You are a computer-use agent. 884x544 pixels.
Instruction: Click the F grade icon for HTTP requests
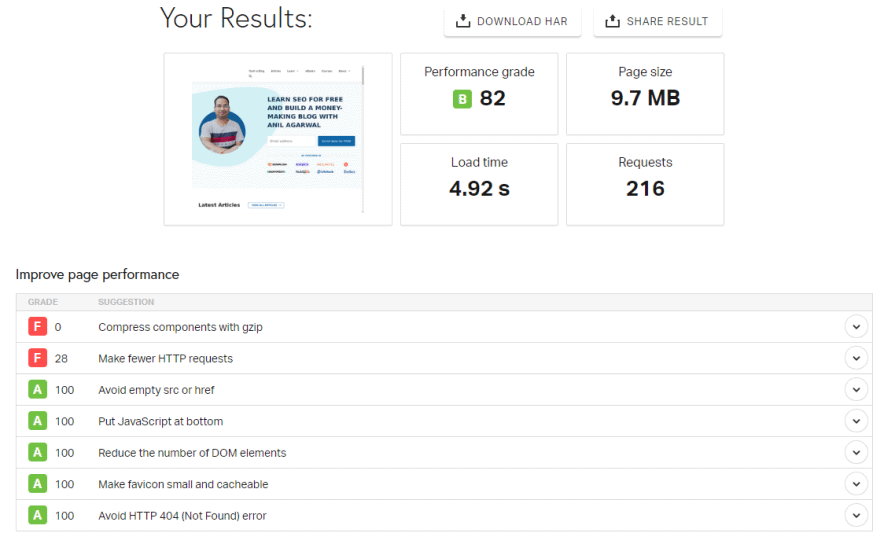37,358
